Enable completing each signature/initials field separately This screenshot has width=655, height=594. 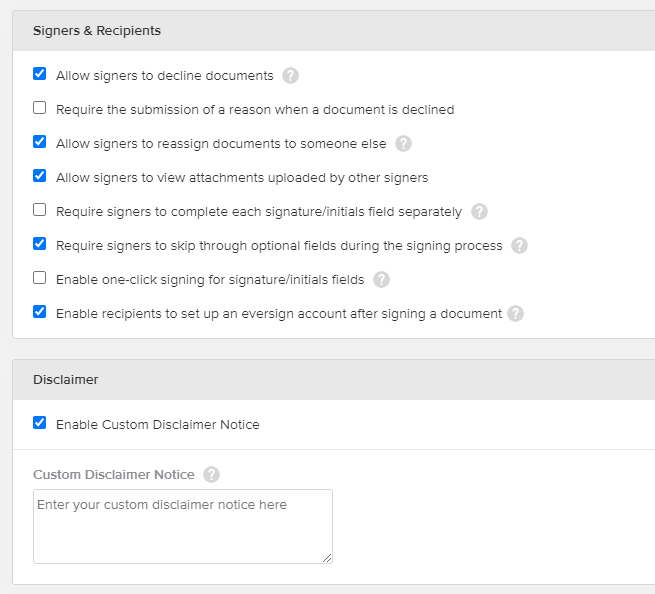(40, 210)
